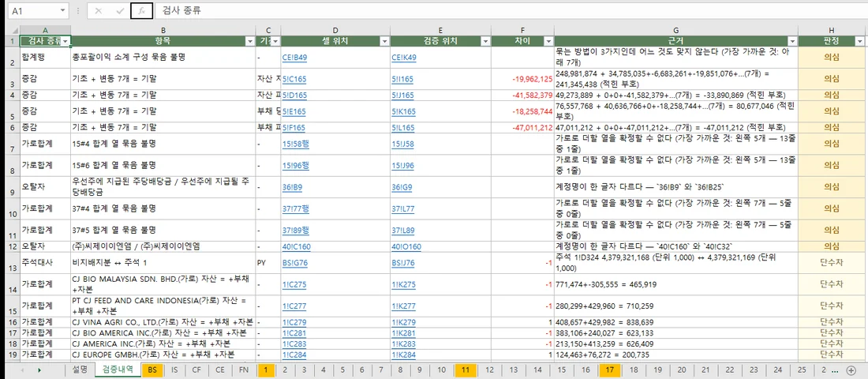The height and width of the screenshot is (379, 868).
Task: Follow the BS!J76 hyperlink
Action: coord(403,262)
